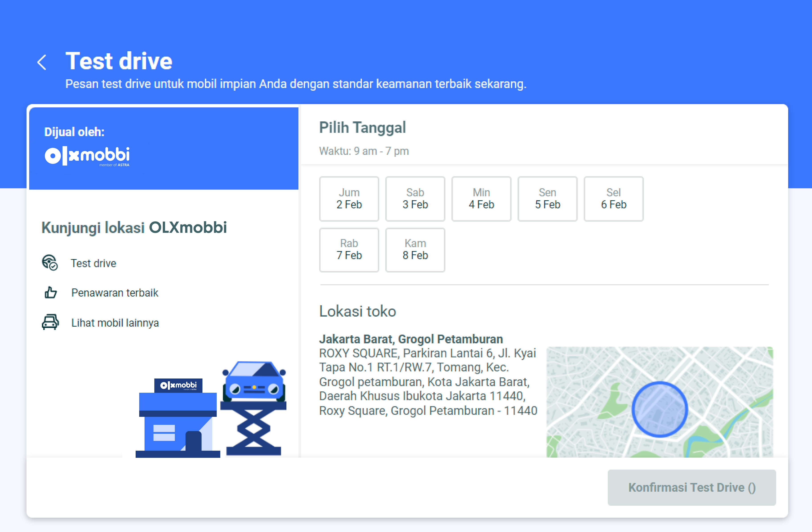Pick Sen 5 Feb date
The image size is (812, 532).
tap(548, 198)
